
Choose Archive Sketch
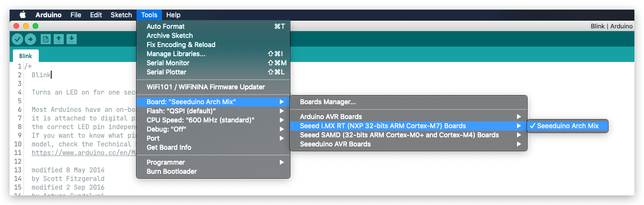pos(213,36)
